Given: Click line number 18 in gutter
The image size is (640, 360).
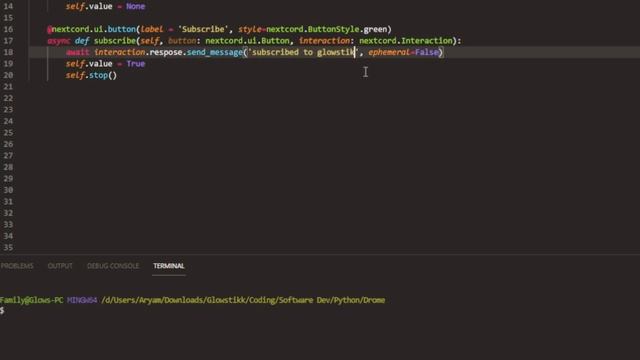Looking at the screenshot, I should click(8, 52).
